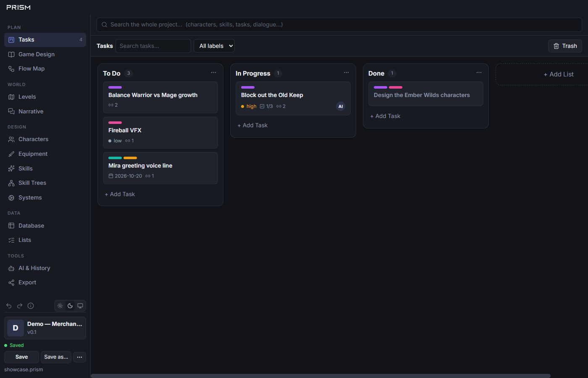
Task: Click the Export share icon
Action: click(x=11, y=282)
